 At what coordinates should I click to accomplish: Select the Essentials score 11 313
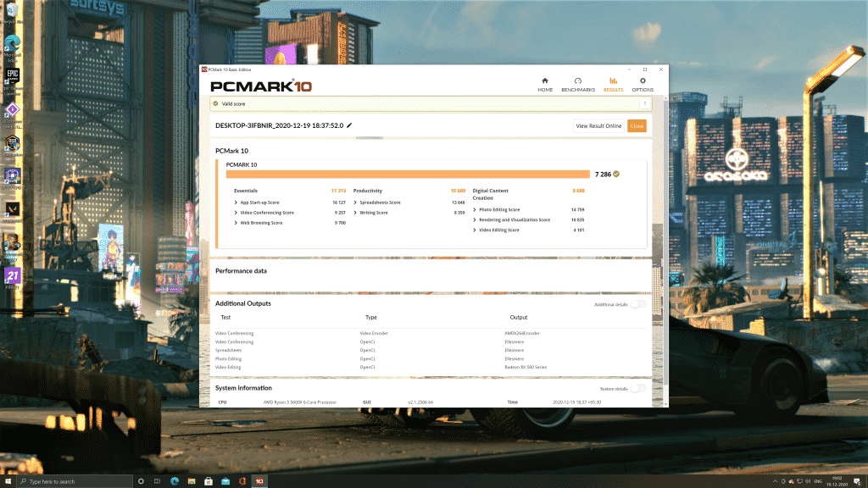(x=338, y=191)
